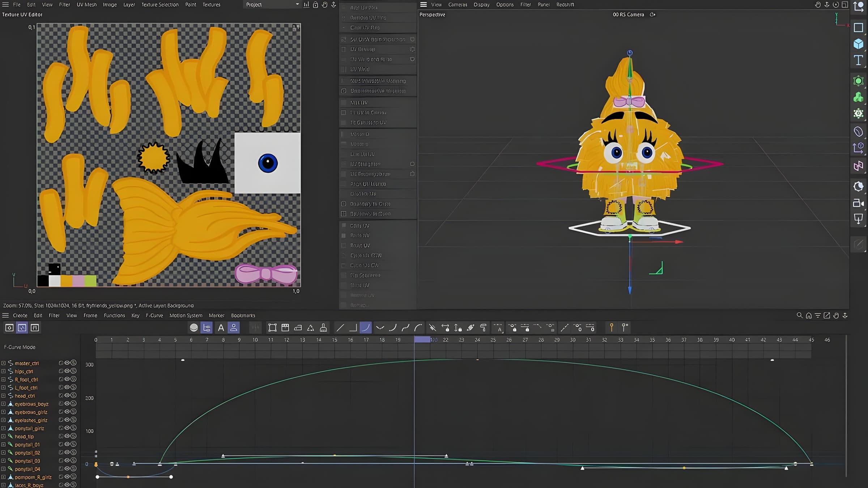This screenshot has height=488, width=868.
Task: Open the Redshift menu in viewport
Action: coord(565,5)
